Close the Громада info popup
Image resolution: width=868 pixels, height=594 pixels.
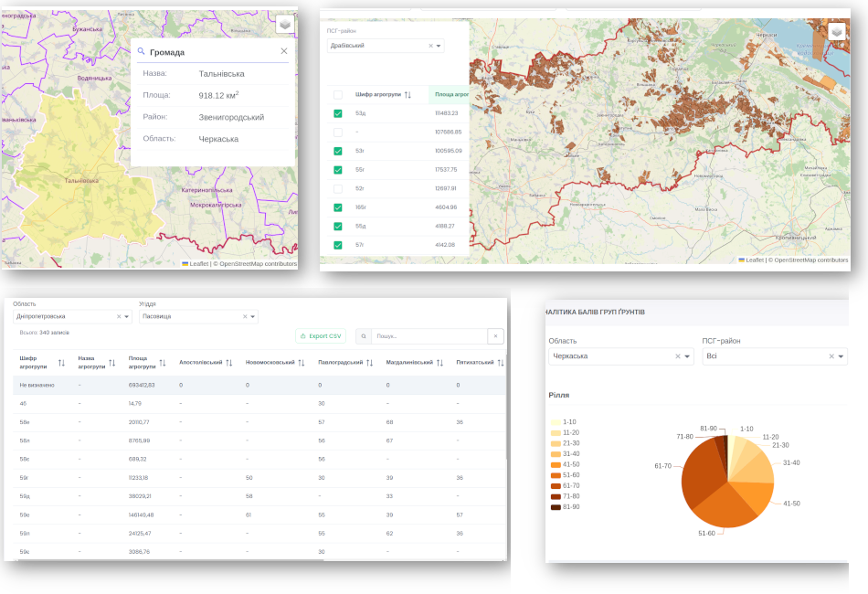(284, 51)
